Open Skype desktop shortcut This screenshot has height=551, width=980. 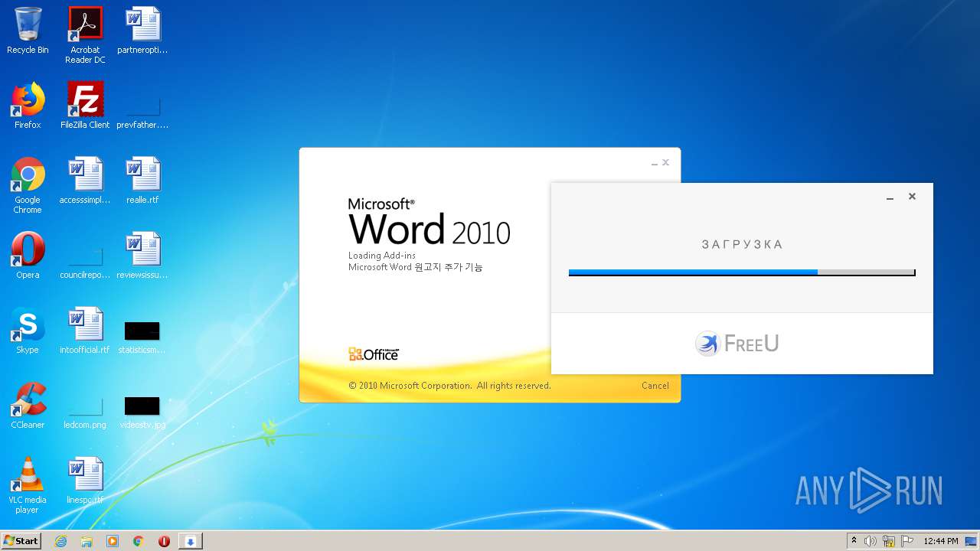28,331
